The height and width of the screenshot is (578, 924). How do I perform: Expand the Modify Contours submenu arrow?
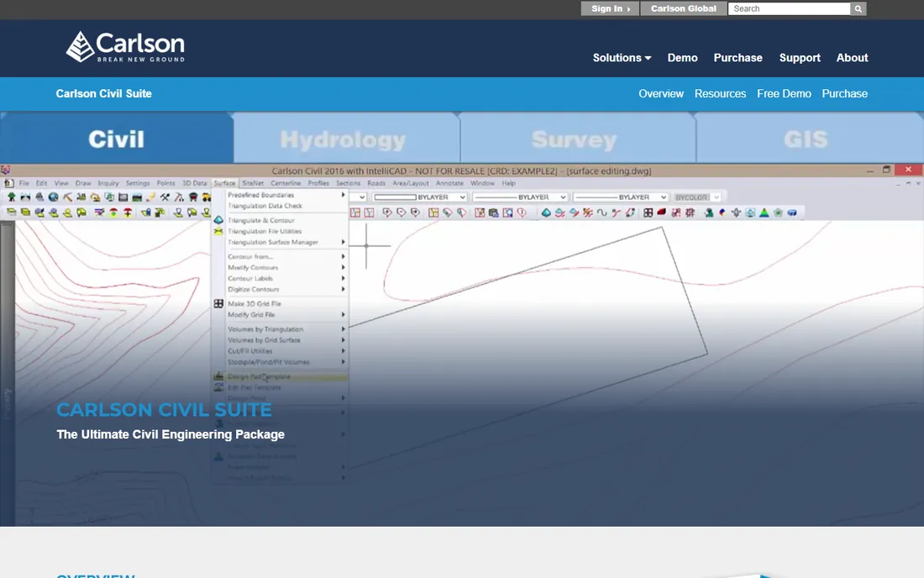[x=343, y=267]
